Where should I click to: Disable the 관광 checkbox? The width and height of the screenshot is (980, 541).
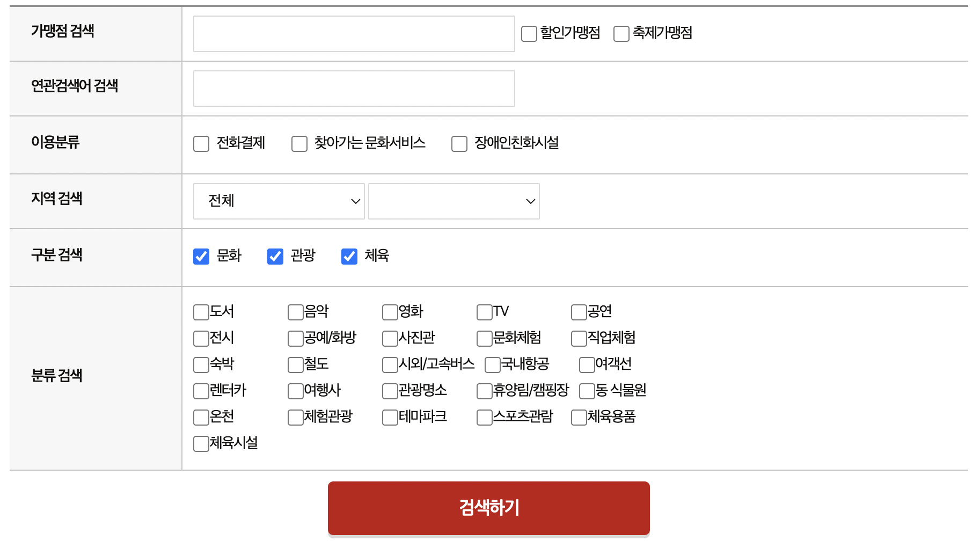[x=275, y=257]
